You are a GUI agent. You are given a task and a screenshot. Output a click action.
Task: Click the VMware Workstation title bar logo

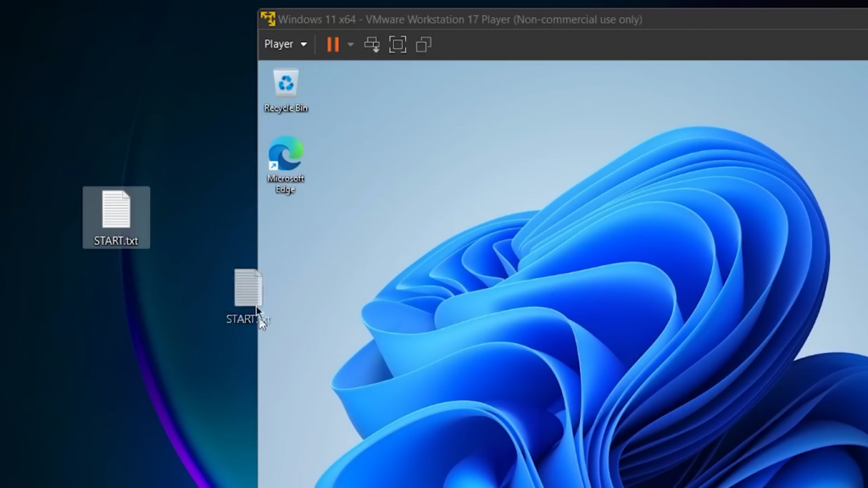pos(268,19)
